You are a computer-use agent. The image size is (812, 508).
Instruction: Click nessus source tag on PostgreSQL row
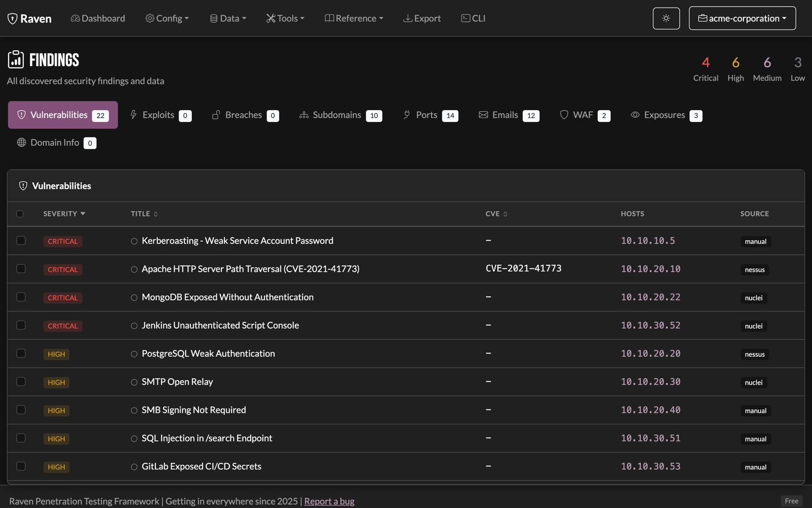coord(755,355)
